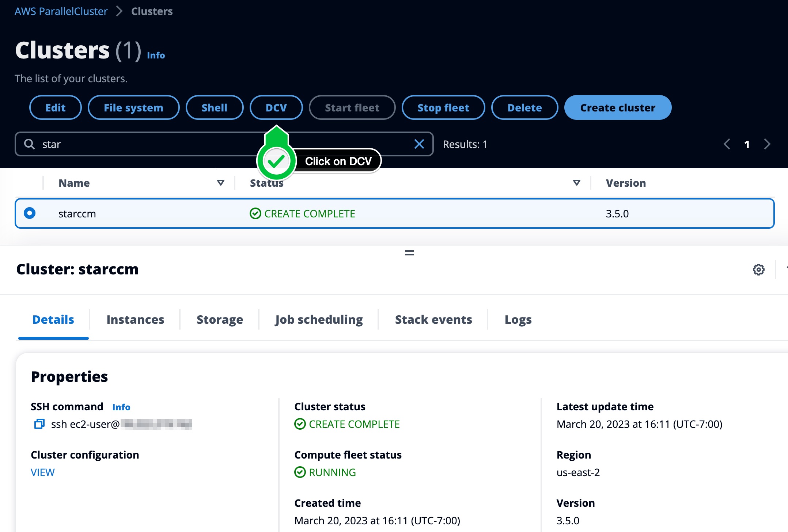Click the Delete cluster icon
The height and width of the screenshot is (532, 788).
[x=525, y=107]
